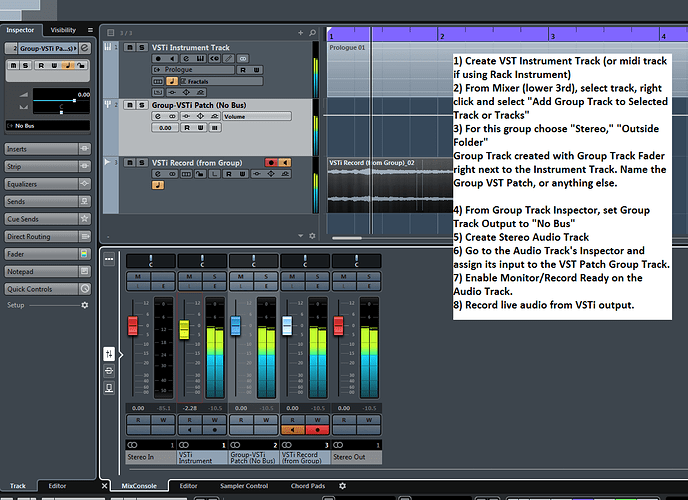Open lower zone setup gear icon
Screen dimensions: 688x500
click(x=342, y=486)
